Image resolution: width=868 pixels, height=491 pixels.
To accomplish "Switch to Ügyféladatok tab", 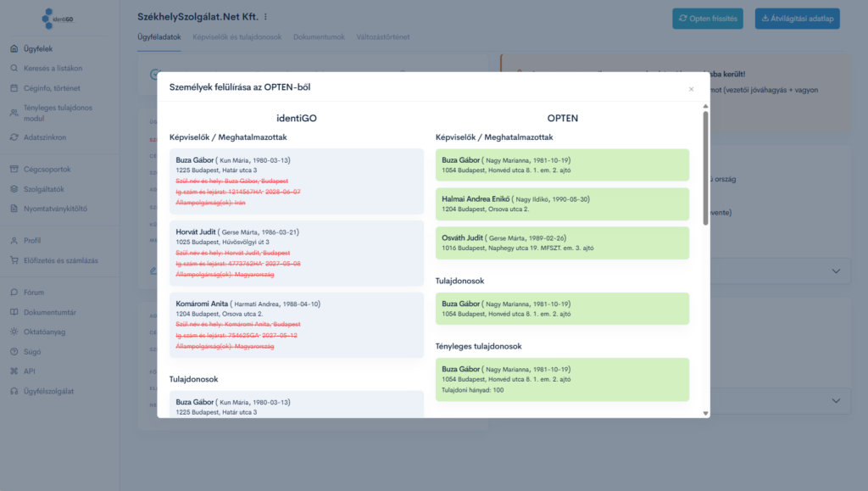I will click(159, 37).
